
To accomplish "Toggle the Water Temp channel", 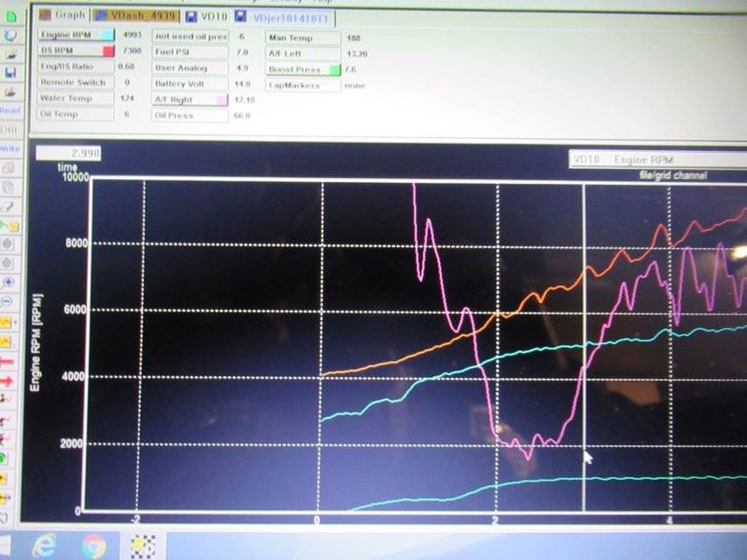I will point(76,98).
